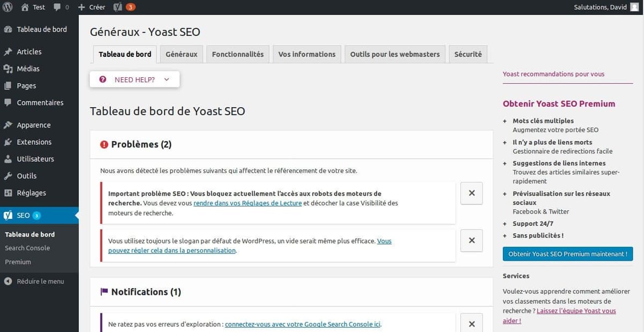Open the Outils pour les webmasters tab
The height and width of the screenshot is (332, 644).
click(x=394, y=54)
